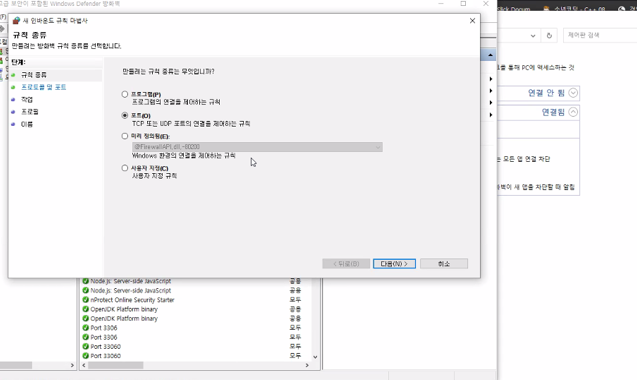
Task: Click the < 뒤로(B) button
Action: click(346, 264)
